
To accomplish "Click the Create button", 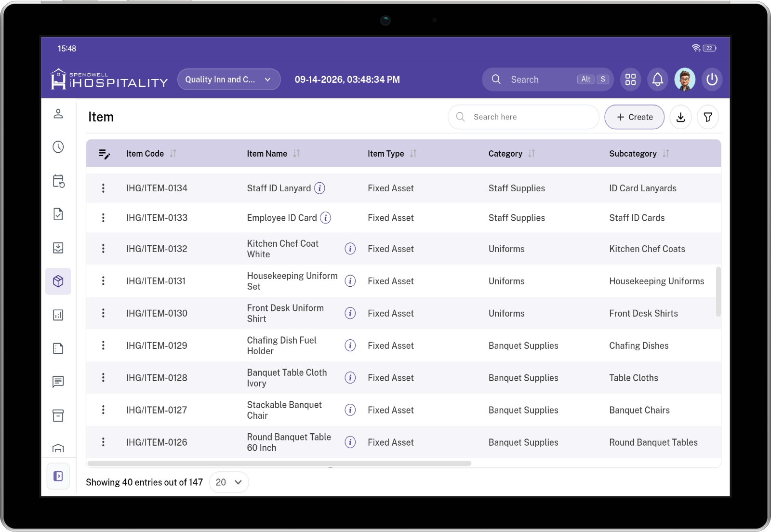I will (x=634, y=117).
